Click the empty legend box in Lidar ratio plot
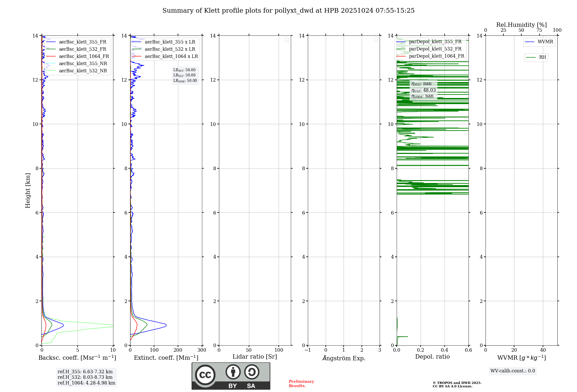The image size is (577, 392). pos(287,40)
